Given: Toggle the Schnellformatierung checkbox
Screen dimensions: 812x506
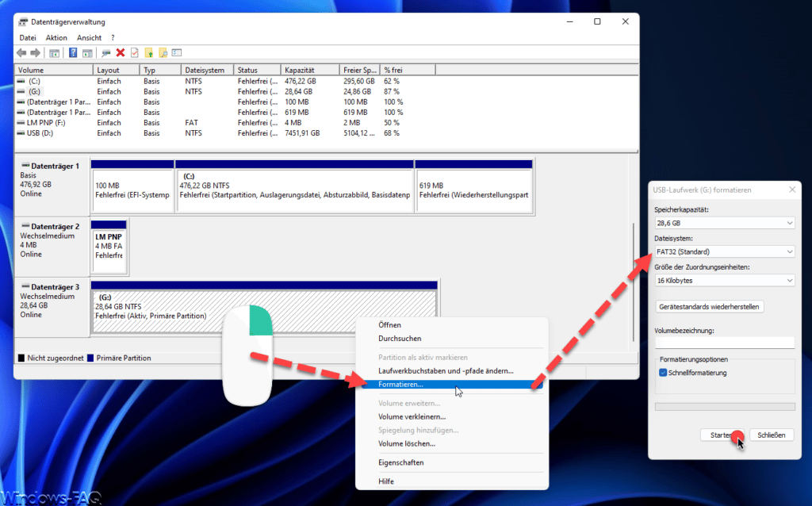Looking at the screenshot, I should [663, 373].
